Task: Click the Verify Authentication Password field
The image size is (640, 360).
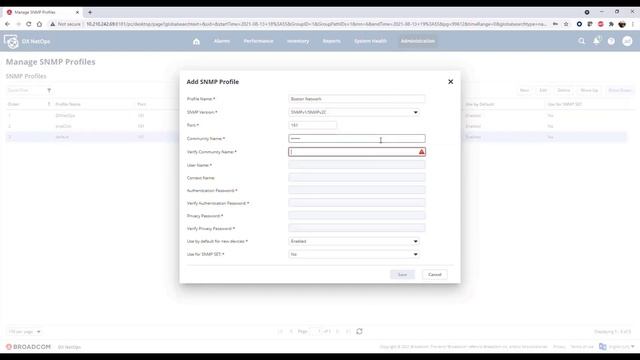Action: [357, 203]
